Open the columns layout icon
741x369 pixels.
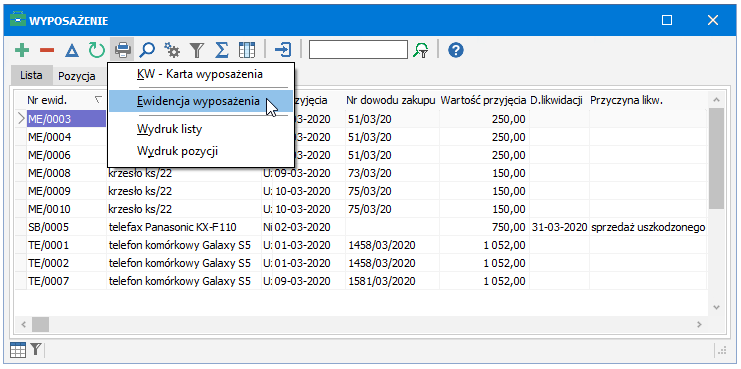click(x=246, y=50)
